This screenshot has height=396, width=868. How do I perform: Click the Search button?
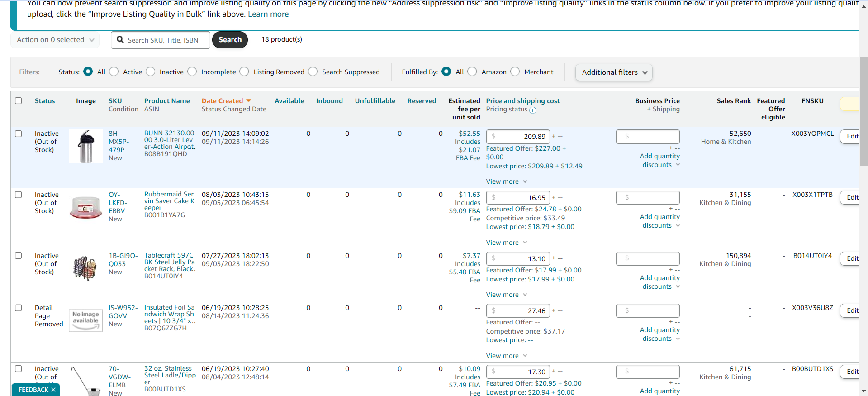[230, 40]
